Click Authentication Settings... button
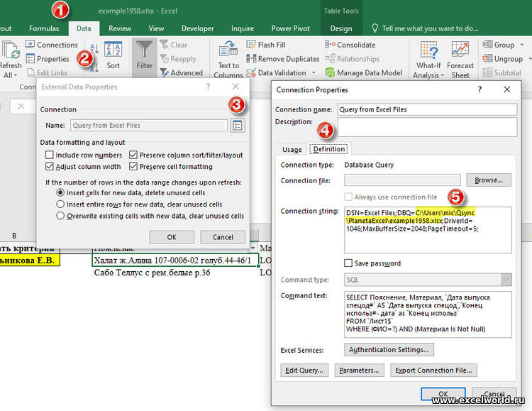The image size is (532, 411). (389, 349)
